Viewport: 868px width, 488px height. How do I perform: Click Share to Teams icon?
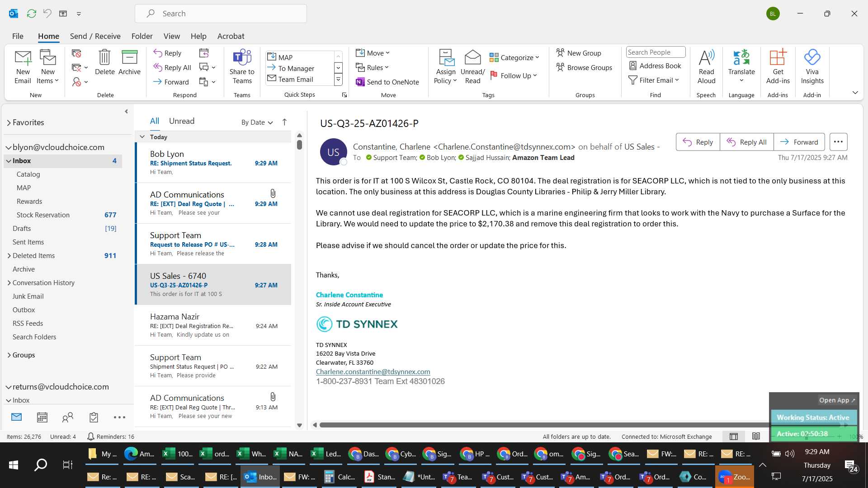click(242, 67)
